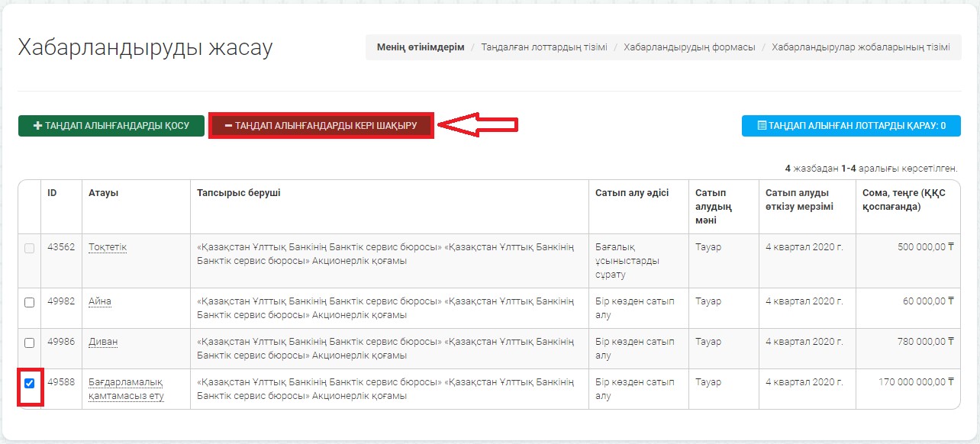
Task: Open the 'Тоқтетік' lot link
Action: (108, 247)
